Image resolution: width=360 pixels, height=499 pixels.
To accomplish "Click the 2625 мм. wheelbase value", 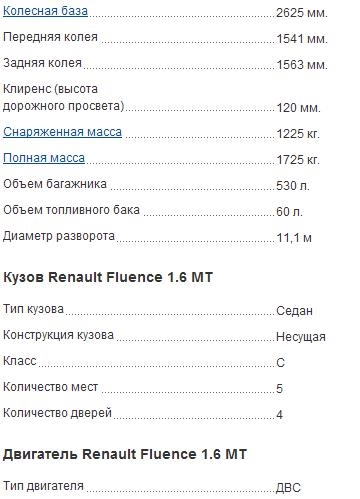I will (302, 13).
